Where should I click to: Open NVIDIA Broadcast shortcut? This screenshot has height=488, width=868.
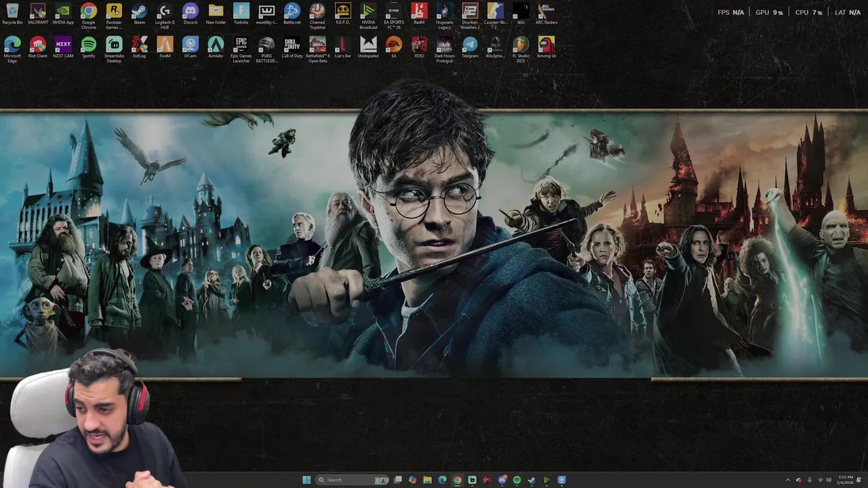[x=368, y=16]
